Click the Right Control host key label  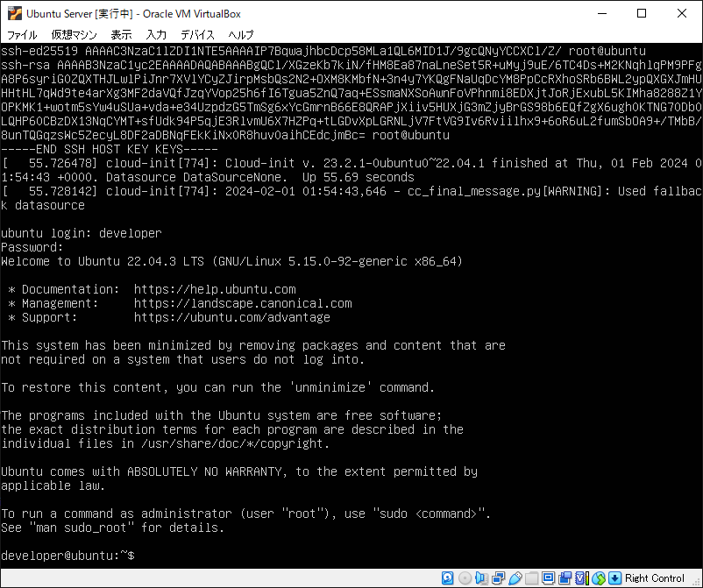(655, 578)
